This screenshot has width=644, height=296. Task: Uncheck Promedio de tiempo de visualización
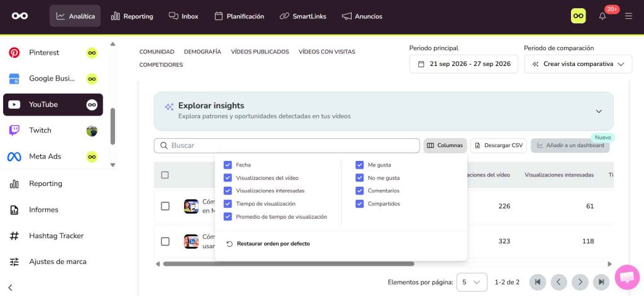[228, 217]
